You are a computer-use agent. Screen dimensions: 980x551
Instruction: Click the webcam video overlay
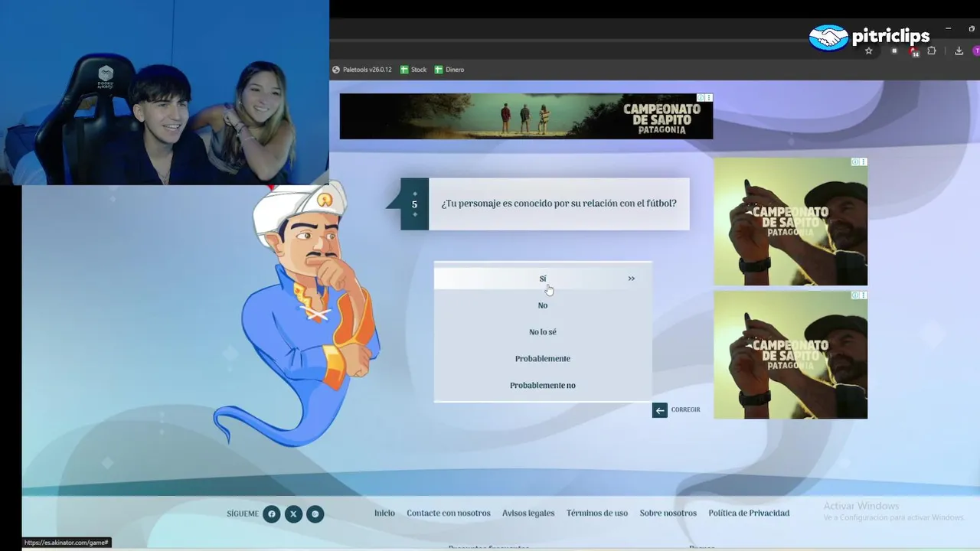165,93
